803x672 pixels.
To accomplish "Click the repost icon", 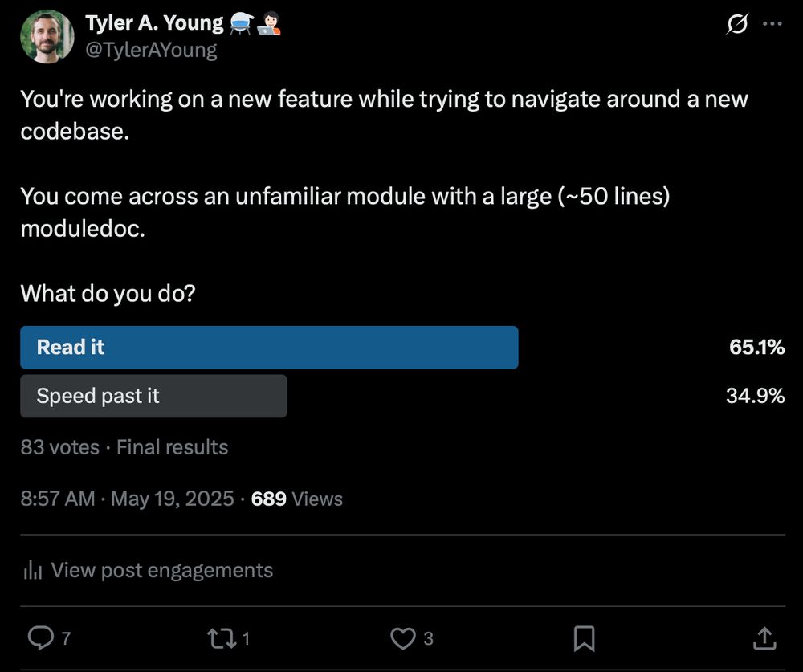I will point(218,637).
